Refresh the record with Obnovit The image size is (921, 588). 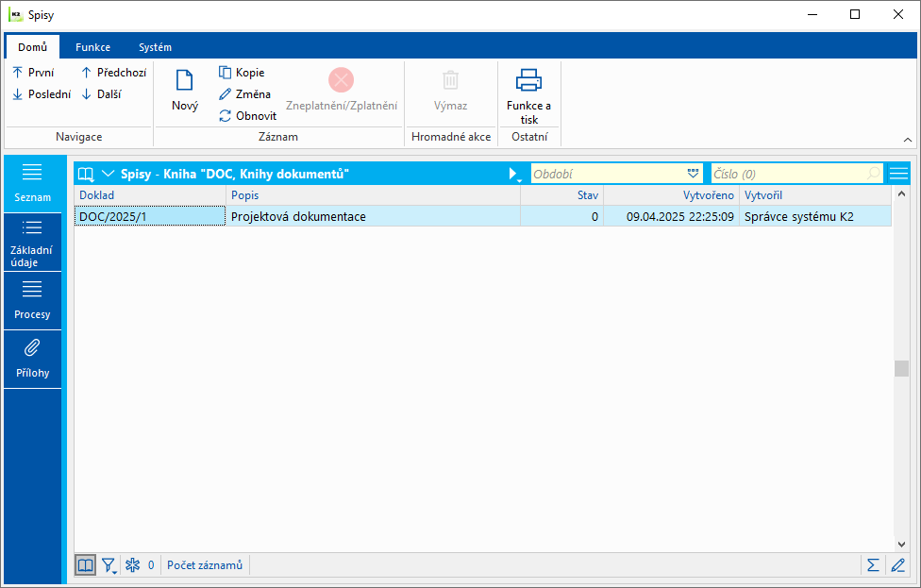tap(247, 116)
